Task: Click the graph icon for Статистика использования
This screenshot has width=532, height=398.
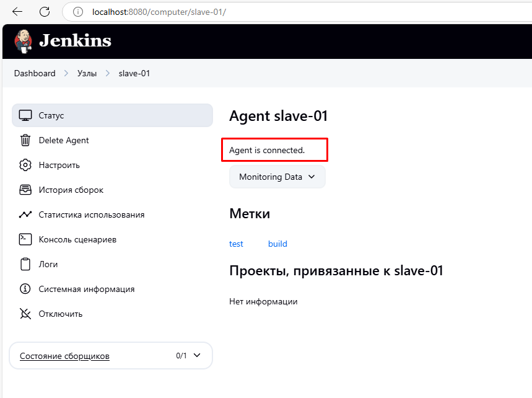Action: (25, 214)
